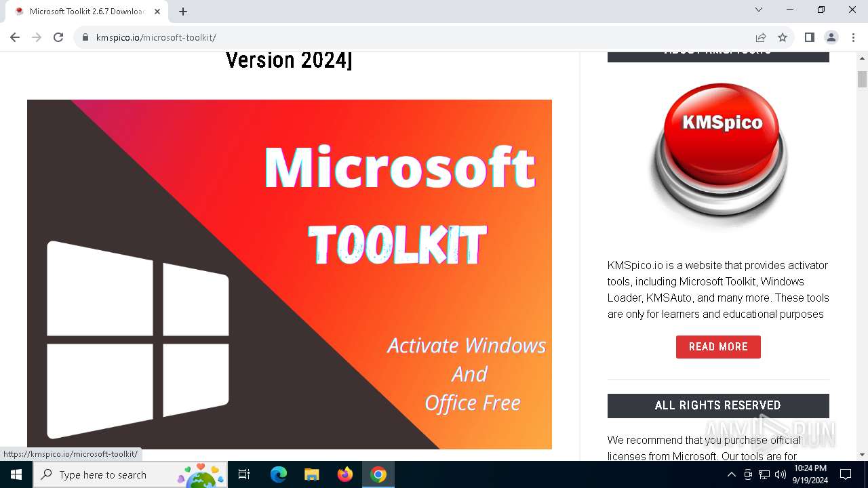The height and width of the screenshot is (488, 868).
Task: Open Task View on the taskbar
Action: [x=244, y=474]
